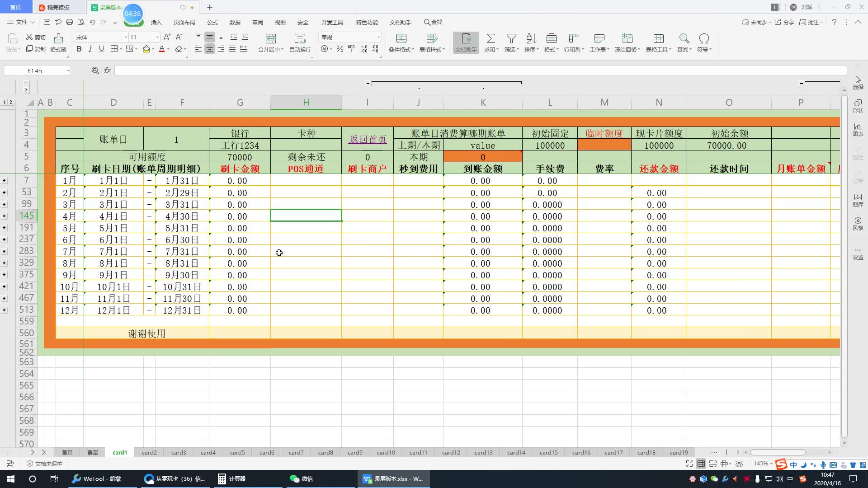The image size is (868, 488).
Task: Click the 返回首页 hyperlink cell
Action: (368, 139)
